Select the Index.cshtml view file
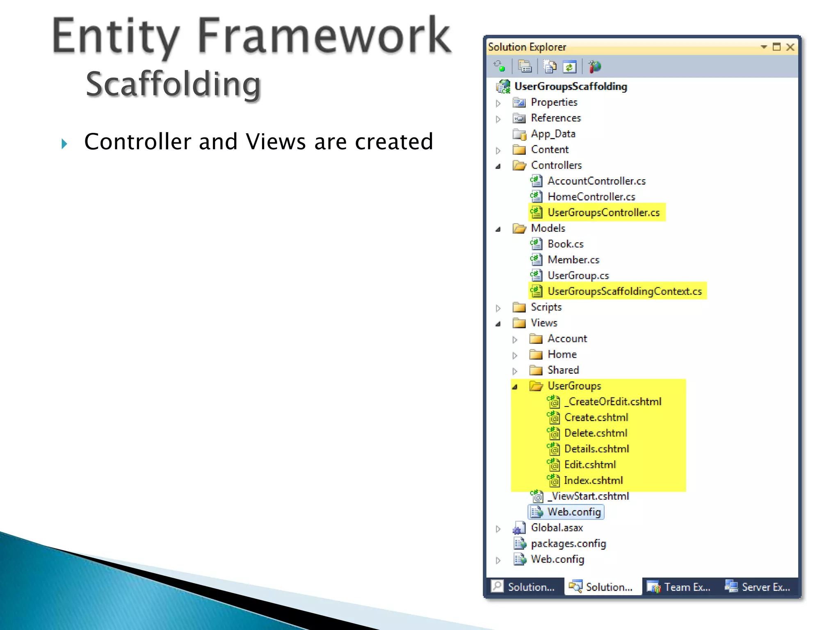This screenshot has height=630, width=840. 593,480
